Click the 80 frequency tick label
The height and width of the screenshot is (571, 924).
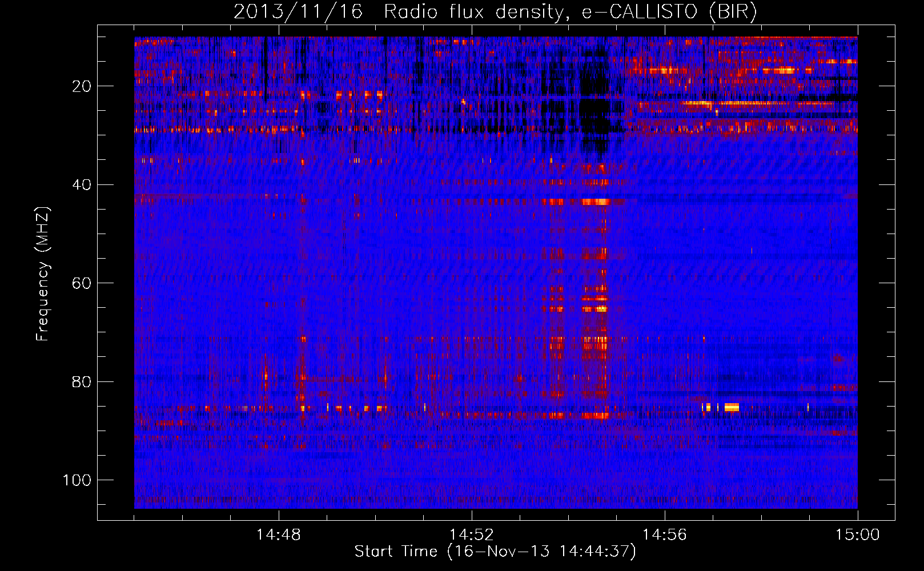click(82, 381)
